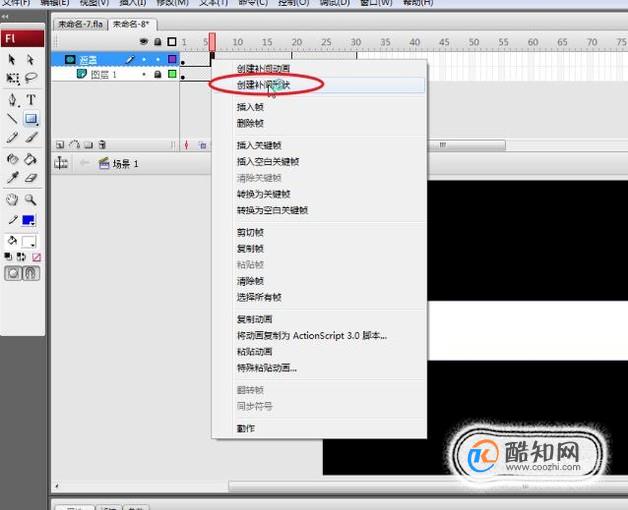Click purple outline color square of 遮罩
The width and height of the screenshot is (628, 510).
click(x=172, y=59)
